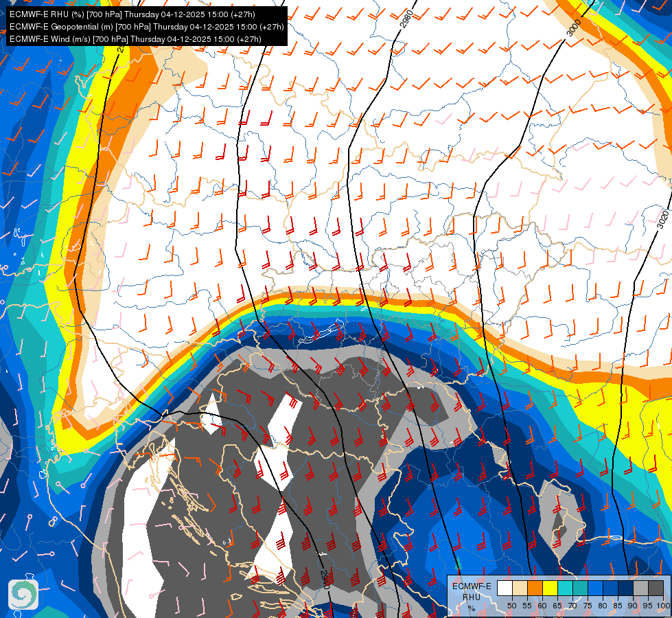
Task: Select the light gray 90–95 legend swatch
Action: (640, 588)
